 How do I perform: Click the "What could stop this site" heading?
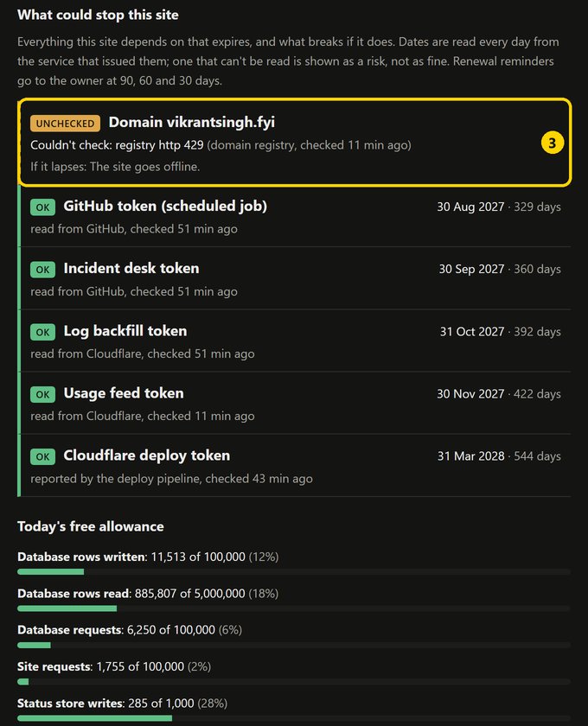tap(98, 15)
